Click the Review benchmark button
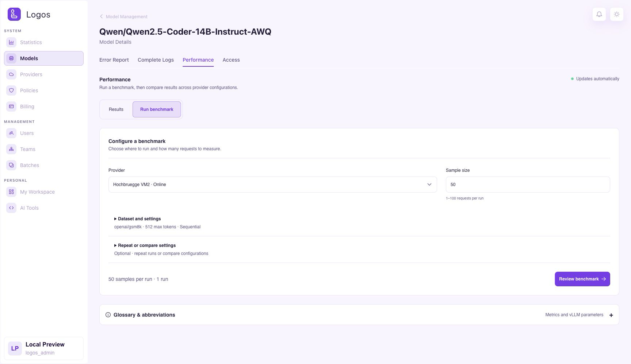 coord(582,279)
